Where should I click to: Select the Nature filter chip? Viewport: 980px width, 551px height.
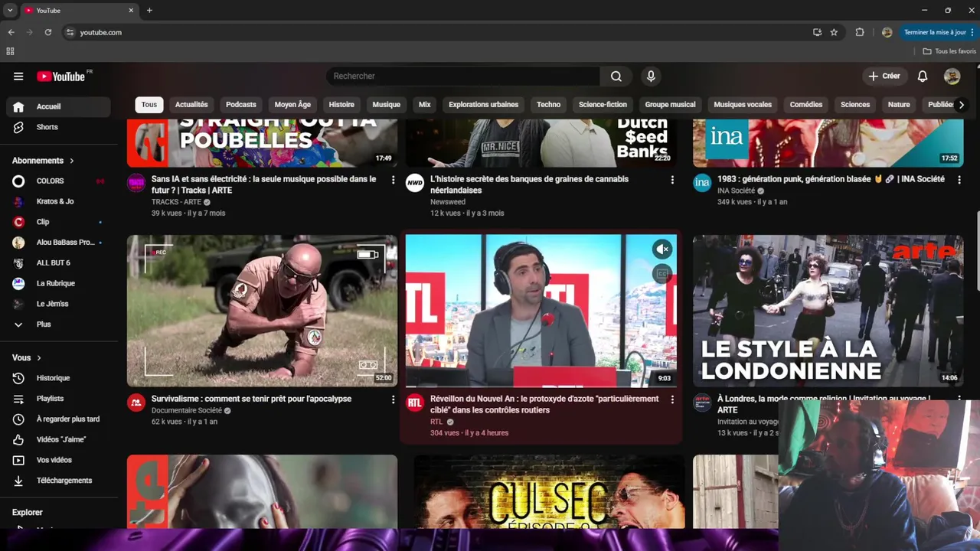pyautogui.click(x=899, y=105)
